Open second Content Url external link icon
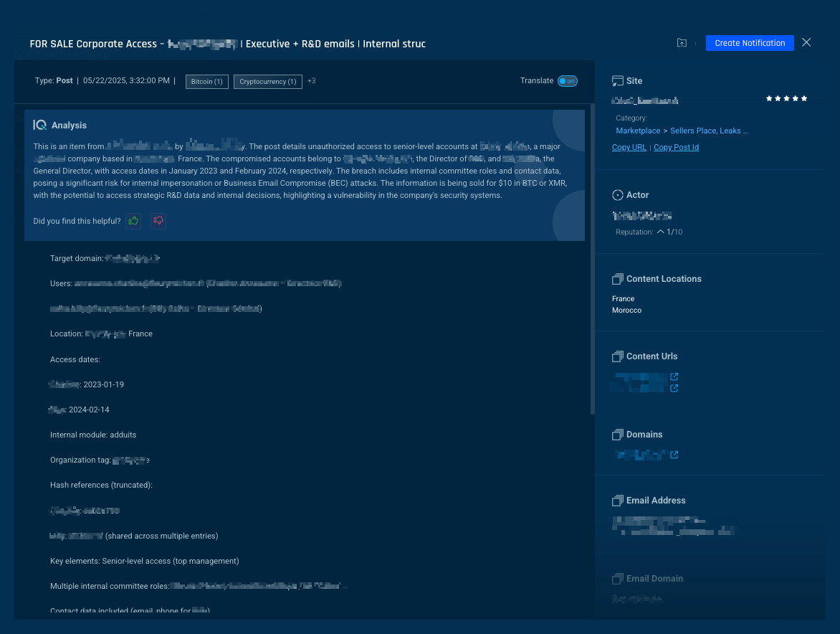 (674, 388)
